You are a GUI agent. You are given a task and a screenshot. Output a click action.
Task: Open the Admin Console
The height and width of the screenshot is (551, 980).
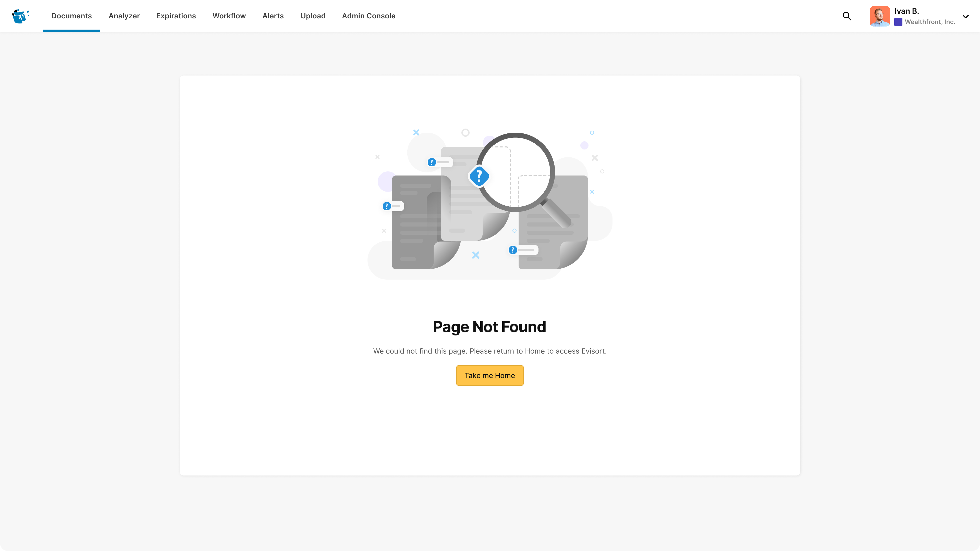pyautogui.click(x=368, y=16)
